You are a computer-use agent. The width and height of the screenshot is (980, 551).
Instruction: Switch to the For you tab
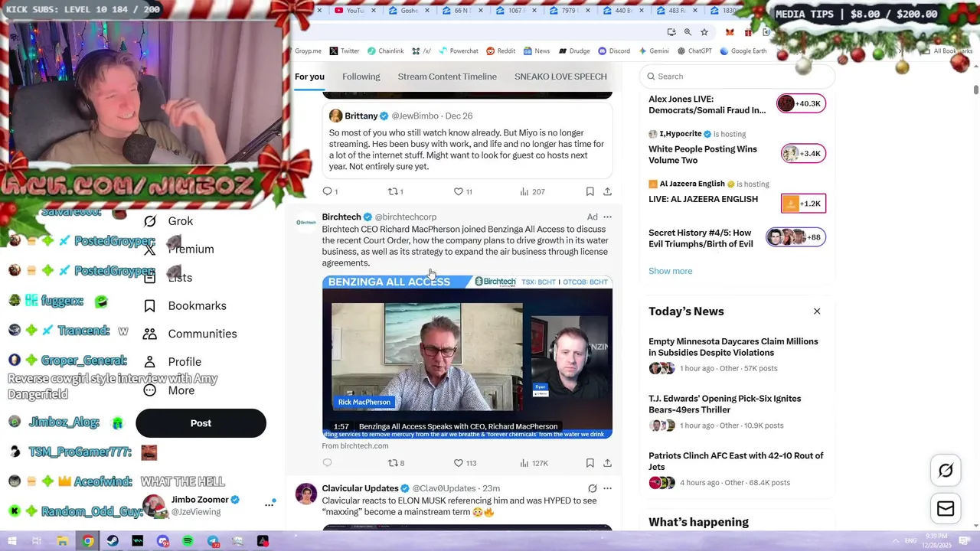(x=309, y=77)
